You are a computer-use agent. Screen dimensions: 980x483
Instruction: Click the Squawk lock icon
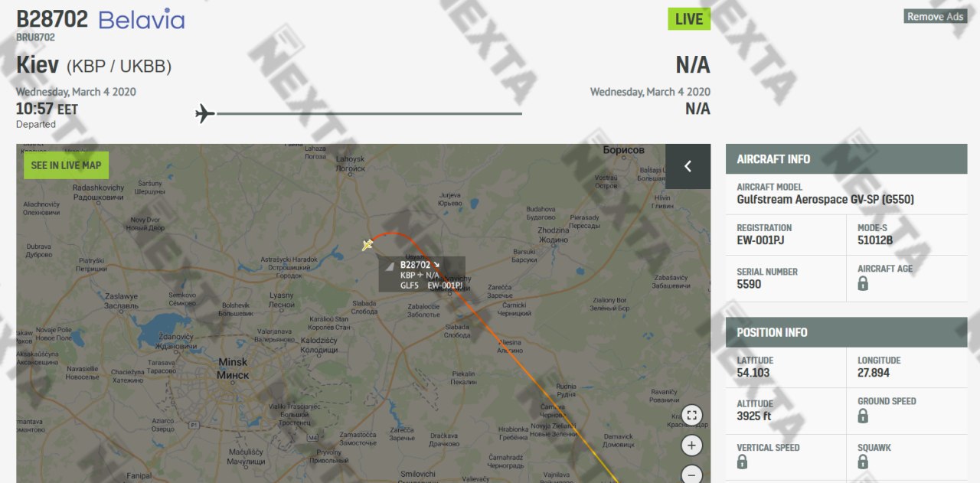(x=863, y=462)
